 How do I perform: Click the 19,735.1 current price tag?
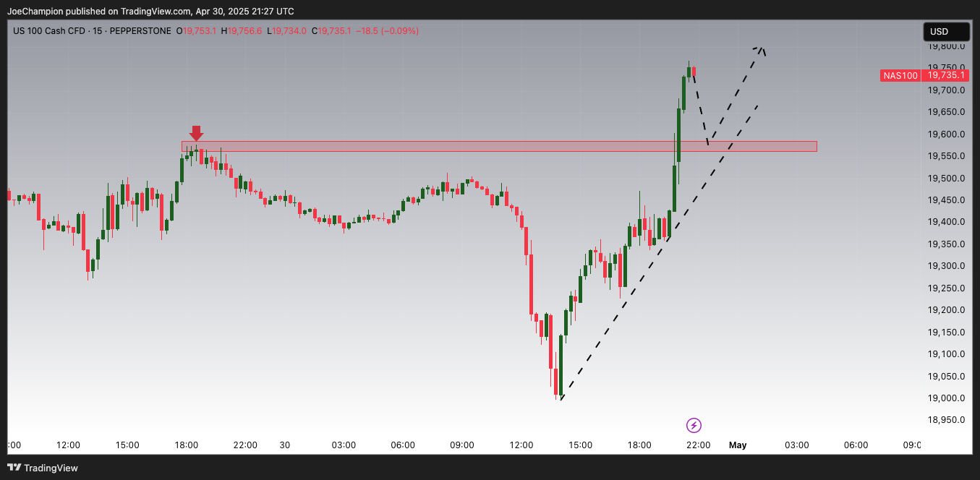tap(947, 75)
